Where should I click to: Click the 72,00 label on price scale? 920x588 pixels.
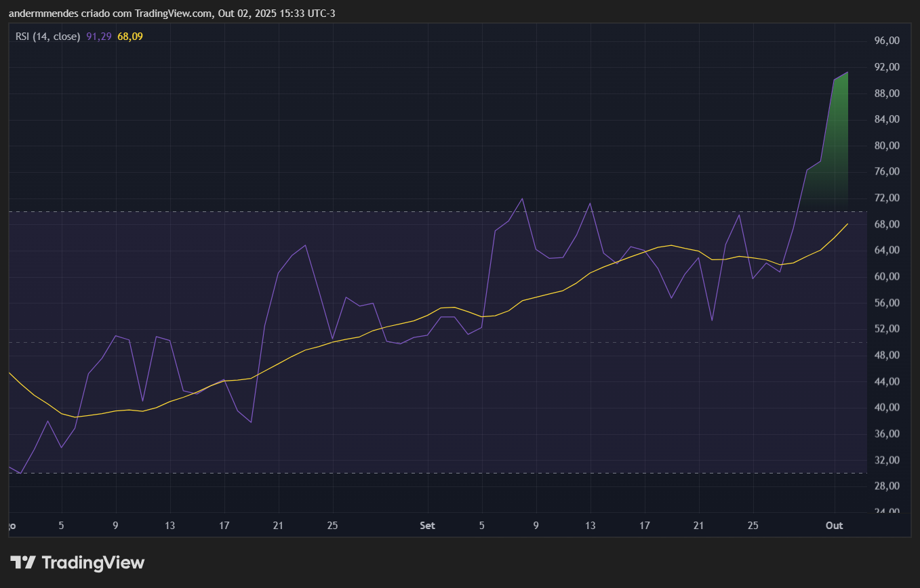tap(887, 198)
